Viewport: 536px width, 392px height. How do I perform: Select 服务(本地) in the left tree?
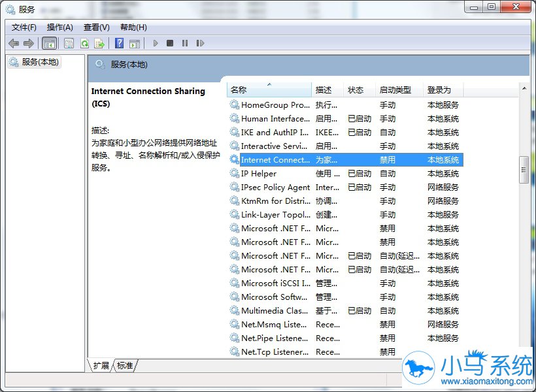tap(35, 62)
